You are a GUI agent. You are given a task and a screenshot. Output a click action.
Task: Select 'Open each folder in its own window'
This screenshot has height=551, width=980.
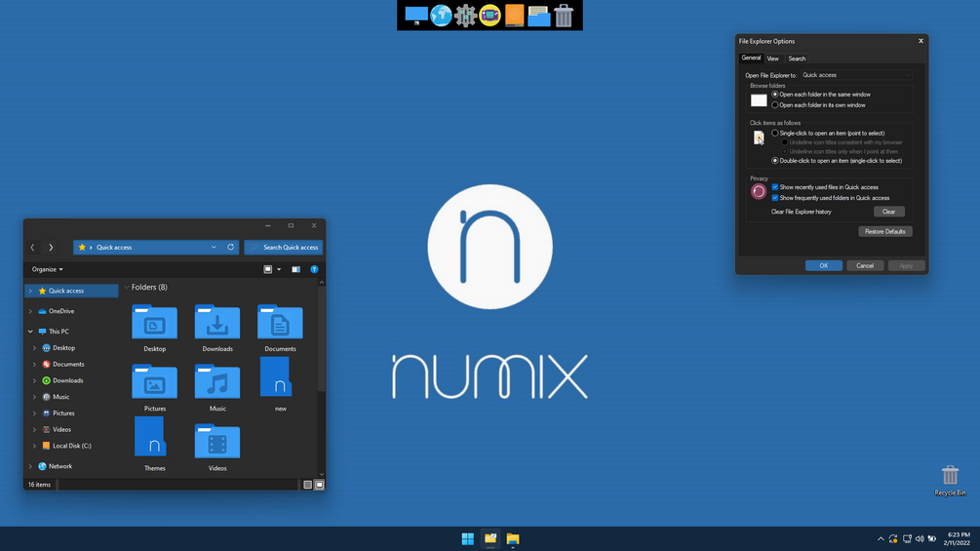(775, 105)
